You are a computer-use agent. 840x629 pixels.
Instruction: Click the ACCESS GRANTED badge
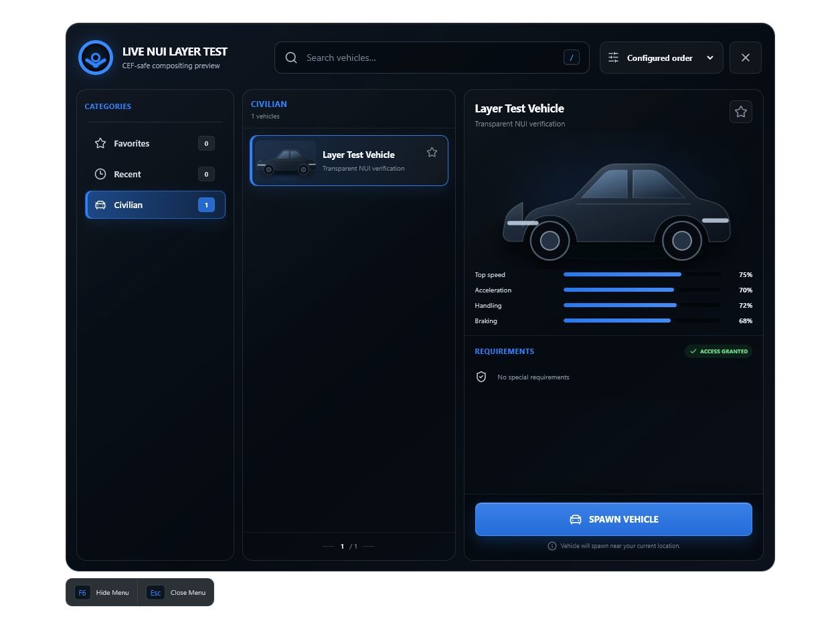718,351
